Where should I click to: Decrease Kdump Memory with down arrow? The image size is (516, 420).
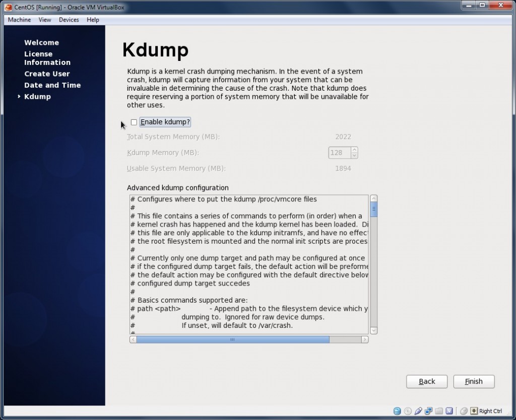pyautogui.click(x=354, y=156)
